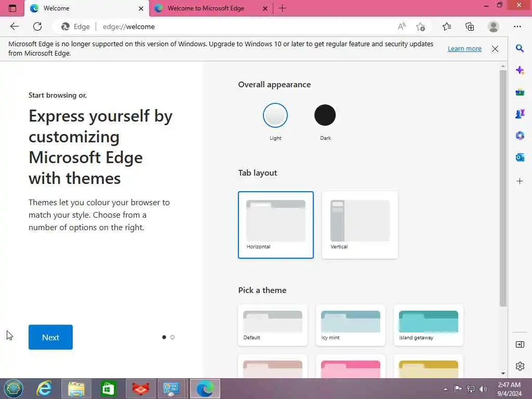
Task: Pick the Icy mint theme
Action: 351,325
